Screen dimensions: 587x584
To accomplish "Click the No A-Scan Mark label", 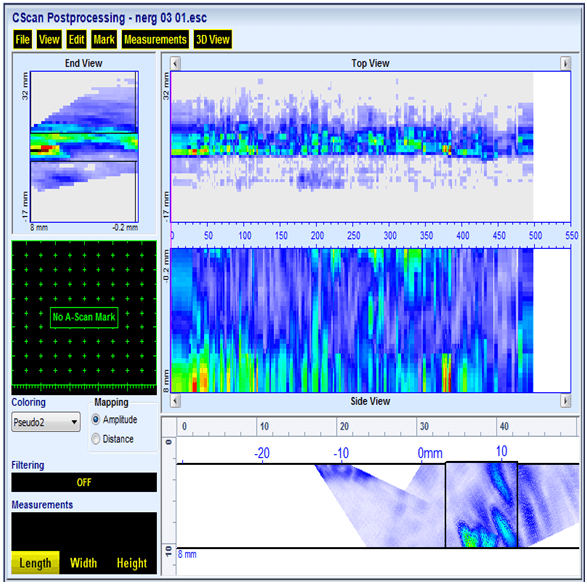I will coord(84,317).
